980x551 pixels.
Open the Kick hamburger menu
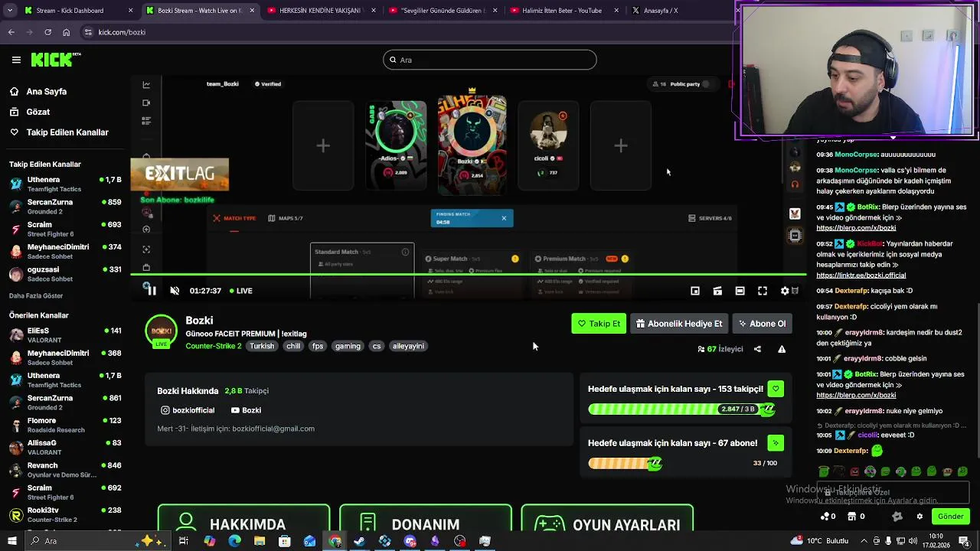pos(16,60)
